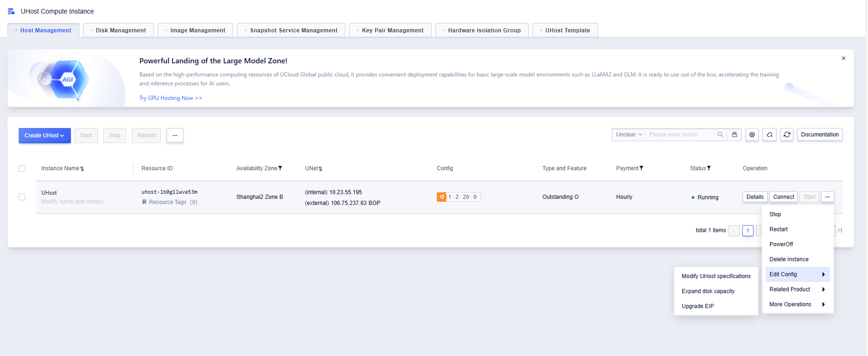Open the Key Pair Management tab
The width and height of the screenshot is (868, 356).
tap(390, 30)
